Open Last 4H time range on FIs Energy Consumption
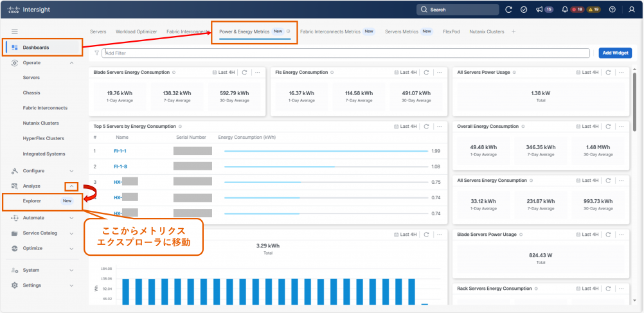 click(x=406, y=72)
